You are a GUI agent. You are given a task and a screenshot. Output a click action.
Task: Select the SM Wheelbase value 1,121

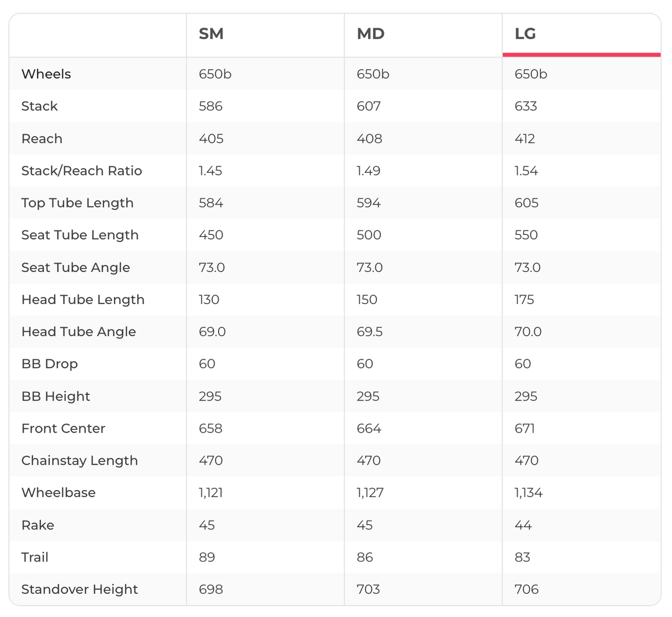(x=210, y=492)
